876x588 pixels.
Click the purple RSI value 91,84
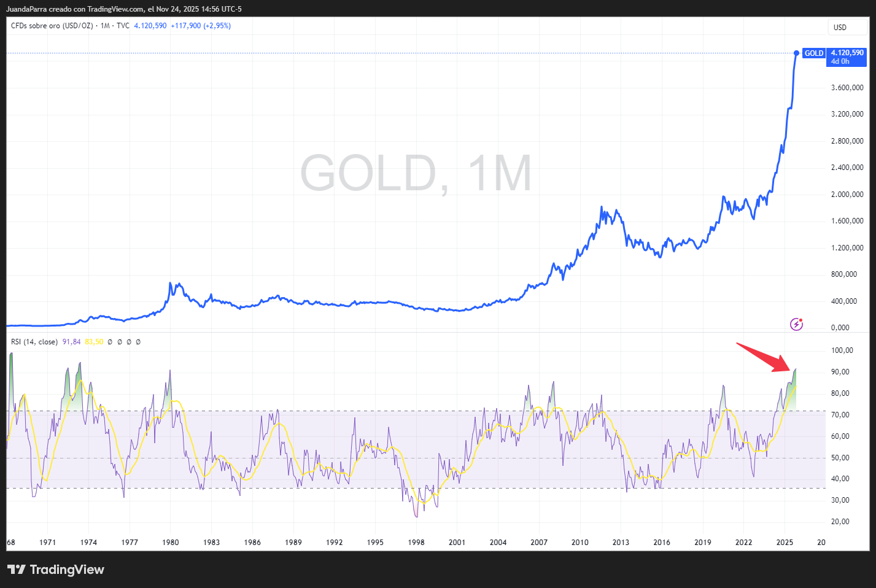pos(71,342)
